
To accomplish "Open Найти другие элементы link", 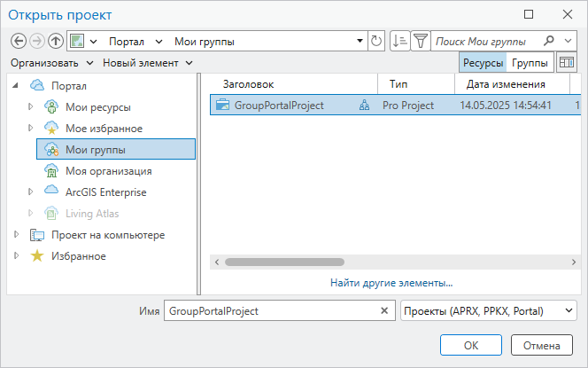I will point(391,283).
